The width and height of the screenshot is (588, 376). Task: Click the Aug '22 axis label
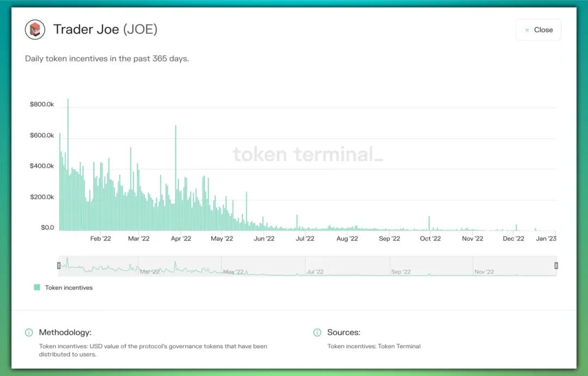click(x=347, y=238)
